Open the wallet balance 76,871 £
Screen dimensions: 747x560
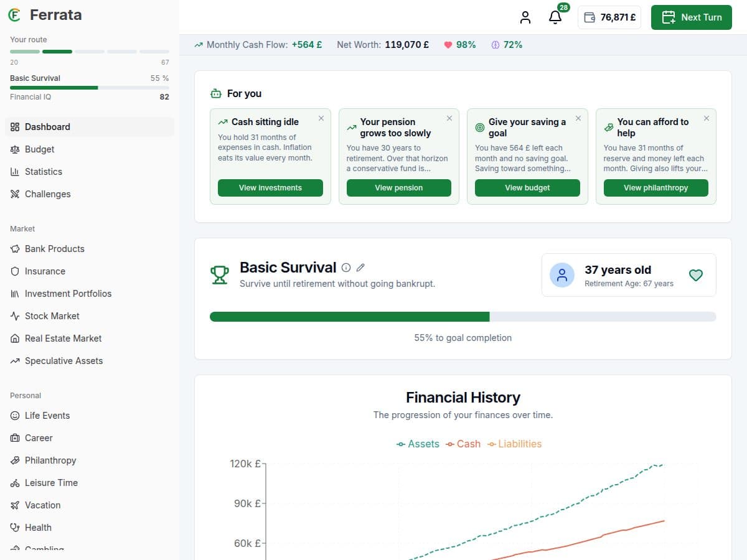click(x=609, y=17)
